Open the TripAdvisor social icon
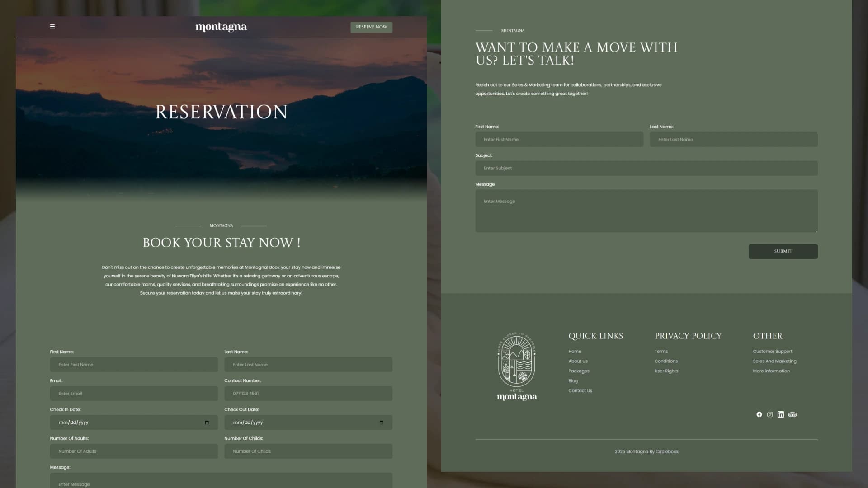This screenshot has height=488, width=868. coord(793,414)
